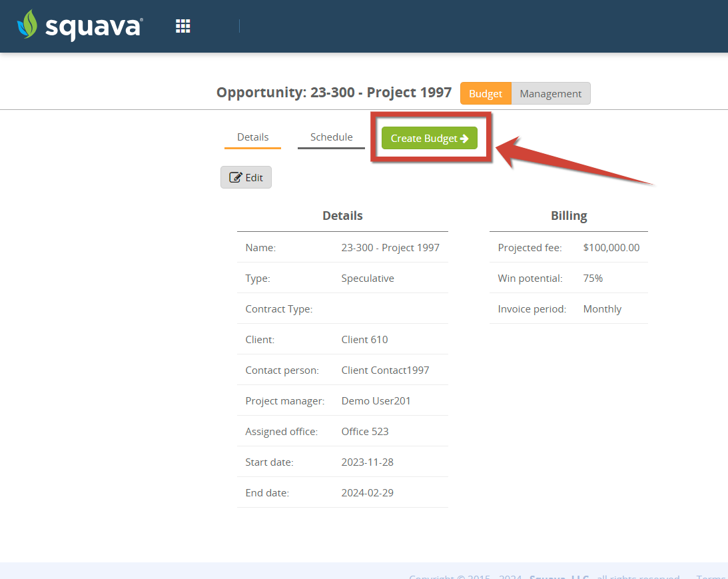Click the "Contact person:" label
The height and width of the screenshot is (579, 728).
282,370
